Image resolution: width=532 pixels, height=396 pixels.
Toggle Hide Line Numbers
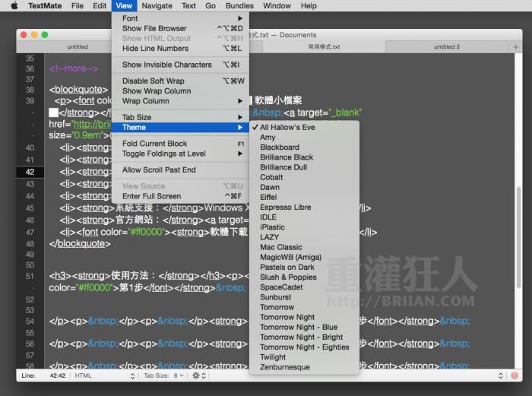point(180,49)
